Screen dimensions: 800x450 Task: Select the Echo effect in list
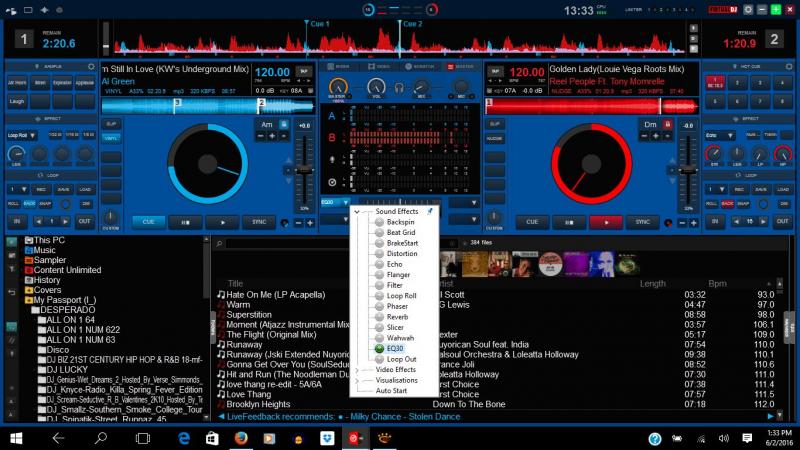coord(394,264)
